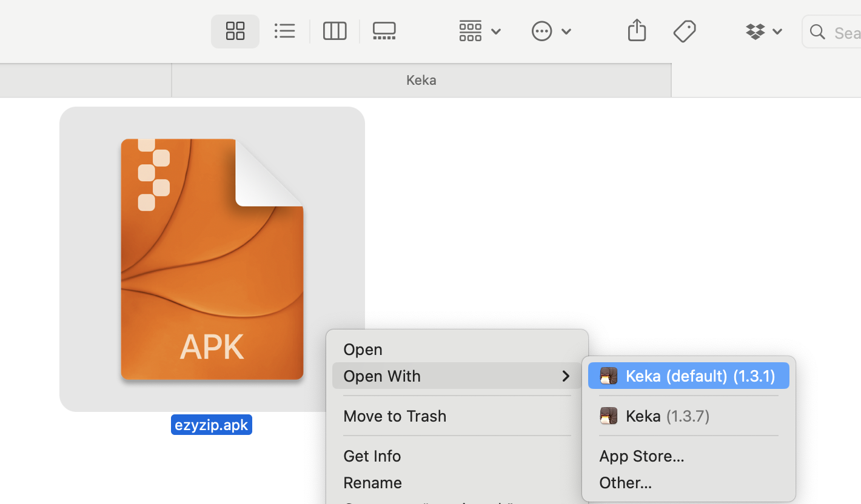Select the column view icon
Viewport: 861px width, 504px height.
pyautogui.click(x=335, y=31)
